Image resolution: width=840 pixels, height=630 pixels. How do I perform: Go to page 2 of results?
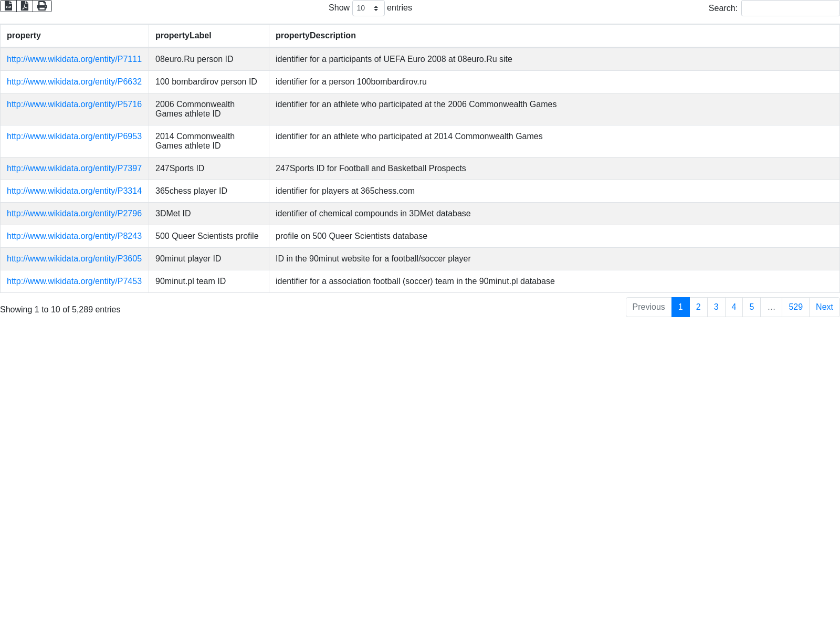(x=698, y=307)
